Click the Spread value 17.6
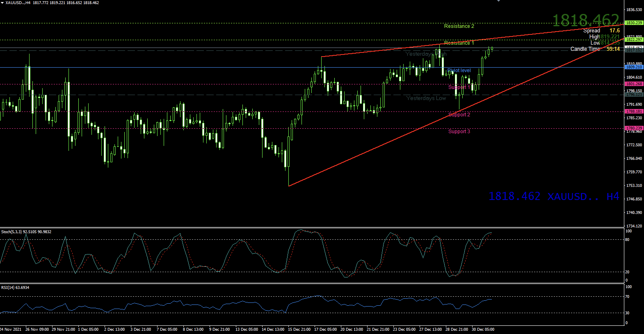 (614, 31)
